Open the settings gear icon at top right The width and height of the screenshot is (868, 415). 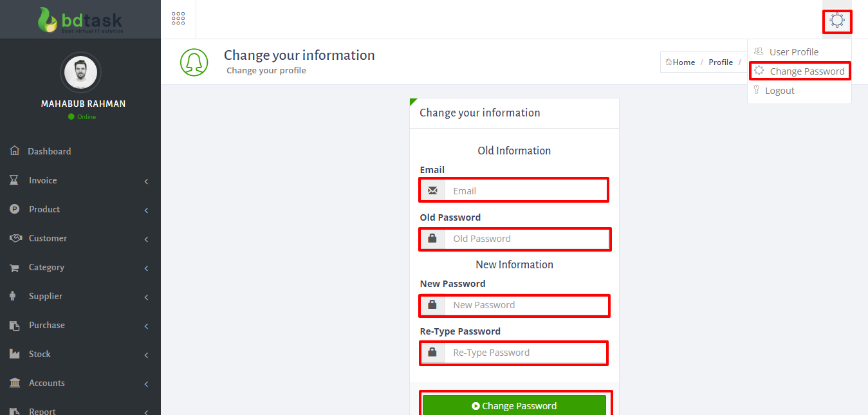pyautogui.click(x=836, y=21)
